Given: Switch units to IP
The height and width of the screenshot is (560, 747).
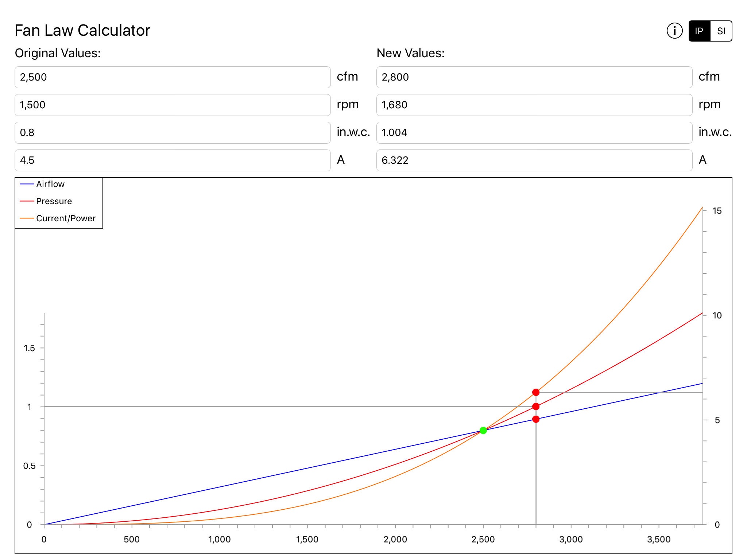Looking at the screenshot, I should click(699, 31).
